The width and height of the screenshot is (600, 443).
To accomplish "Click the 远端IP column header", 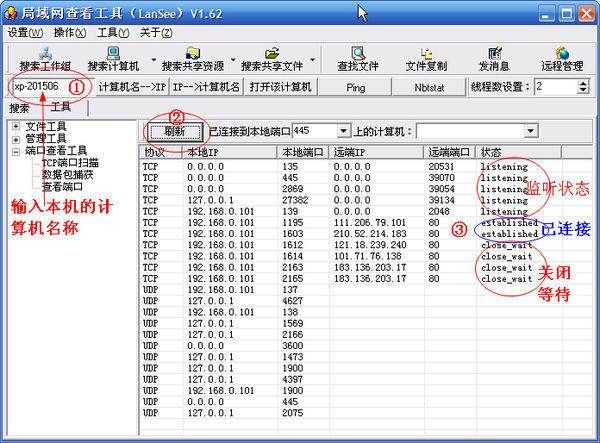I will pos(377,152).
